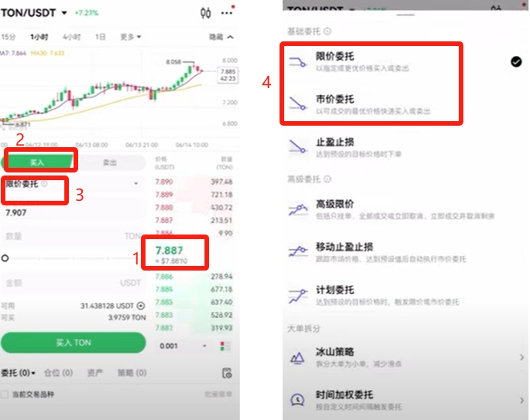Click the order book layout icon

click(225, 346)
